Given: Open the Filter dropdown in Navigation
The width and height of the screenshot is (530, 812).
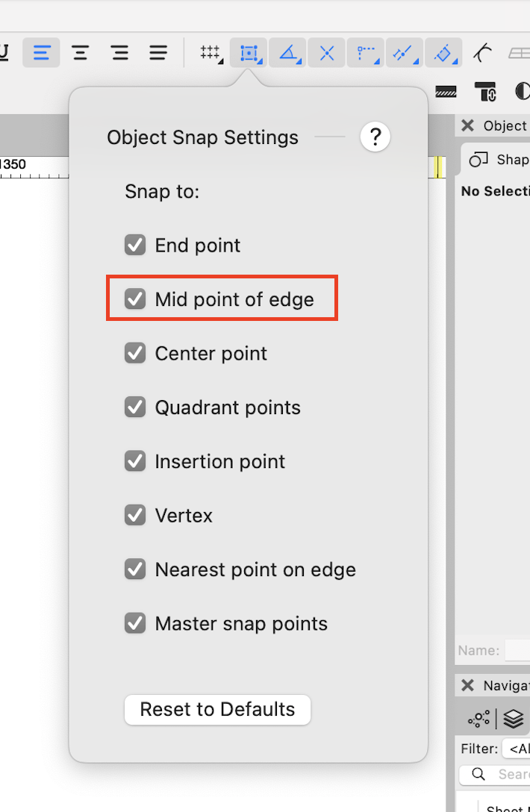Looking at the screenshot, I should (x=515, y=749).
